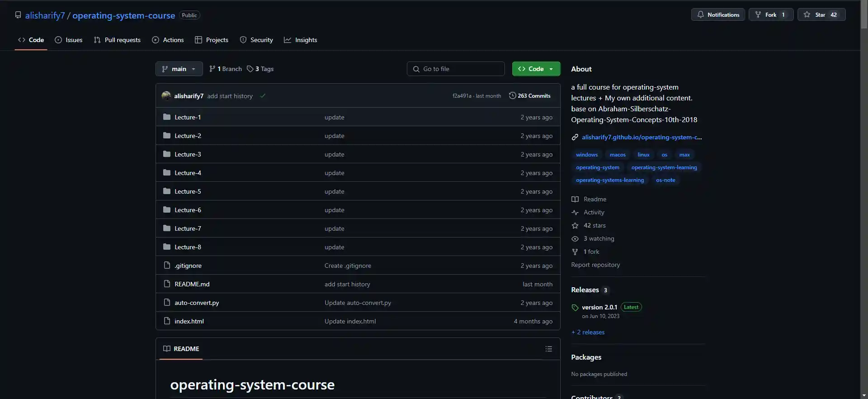Click the Lecture-1 folder icon
The height and width of the screenshot is (399, 868).
click(x=167, y=117)
